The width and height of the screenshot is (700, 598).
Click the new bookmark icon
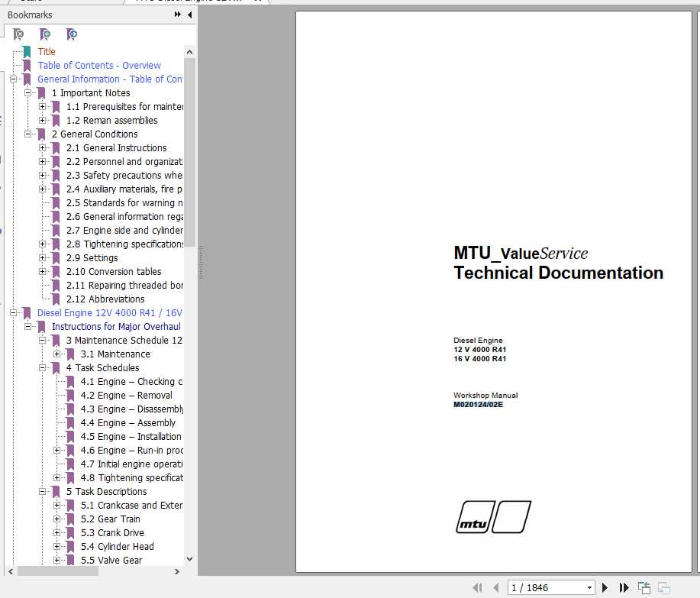(45, 34)
